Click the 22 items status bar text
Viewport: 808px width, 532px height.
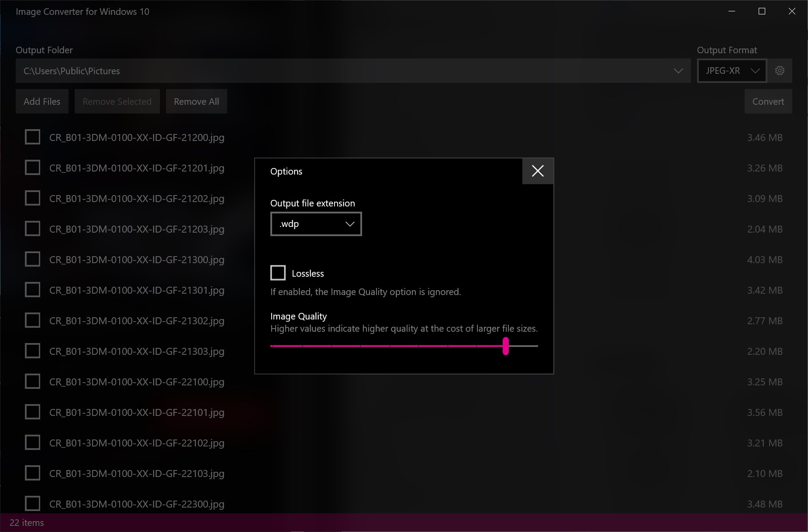coord(27,523)
